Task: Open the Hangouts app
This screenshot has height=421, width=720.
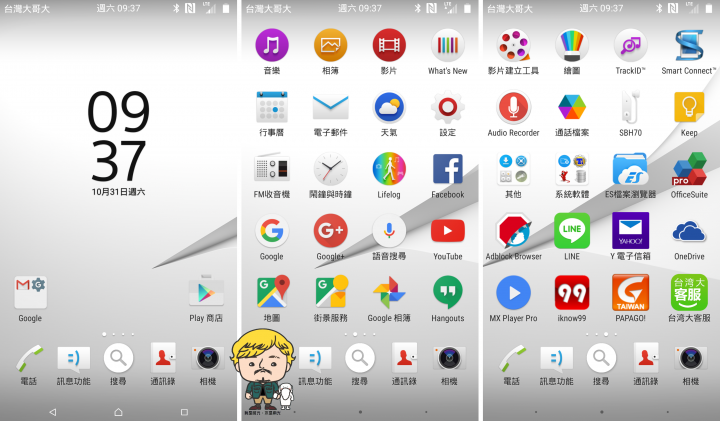Action: point(448,292)
